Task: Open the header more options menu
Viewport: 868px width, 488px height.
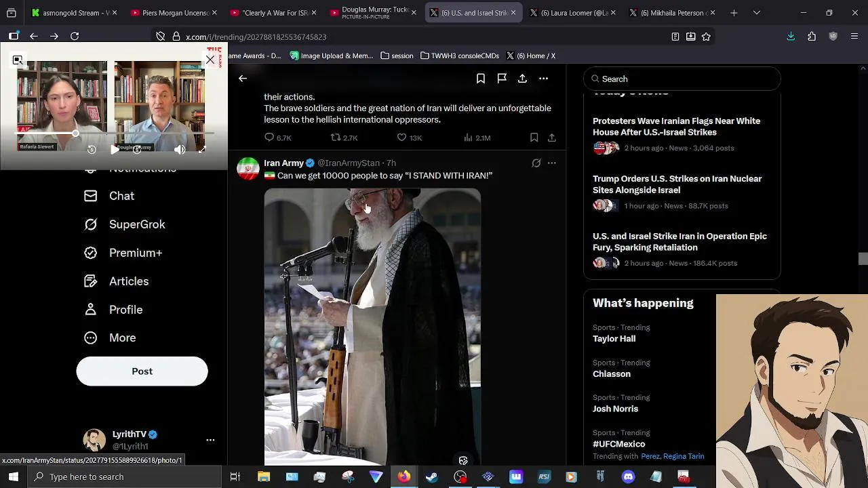Action: pyautogui.click(x=543, y=79)
